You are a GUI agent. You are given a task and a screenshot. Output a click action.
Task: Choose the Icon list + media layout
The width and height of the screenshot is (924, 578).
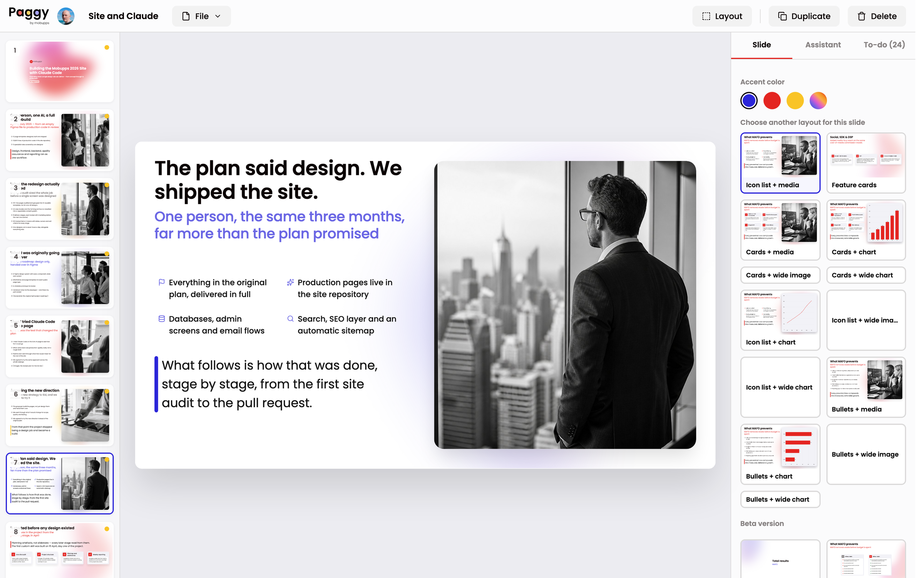pyautogui.click(x=780, y=163)
